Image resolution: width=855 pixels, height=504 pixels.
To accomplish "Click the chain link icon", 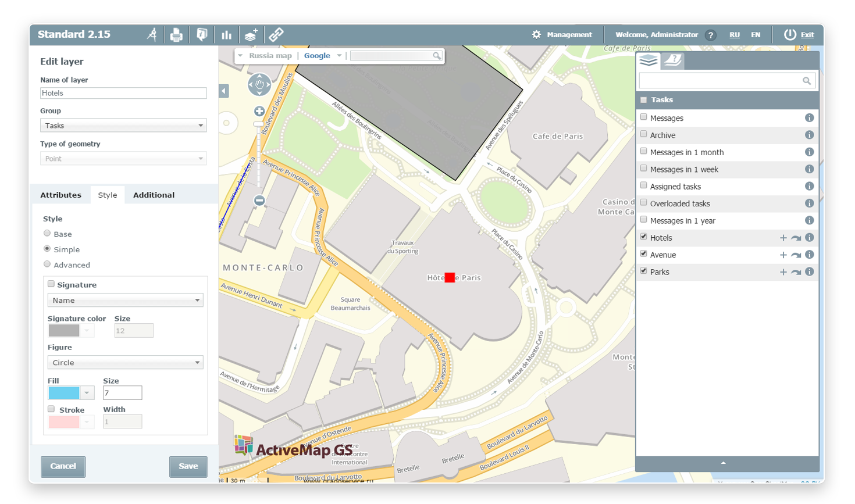I will point(276,35).
